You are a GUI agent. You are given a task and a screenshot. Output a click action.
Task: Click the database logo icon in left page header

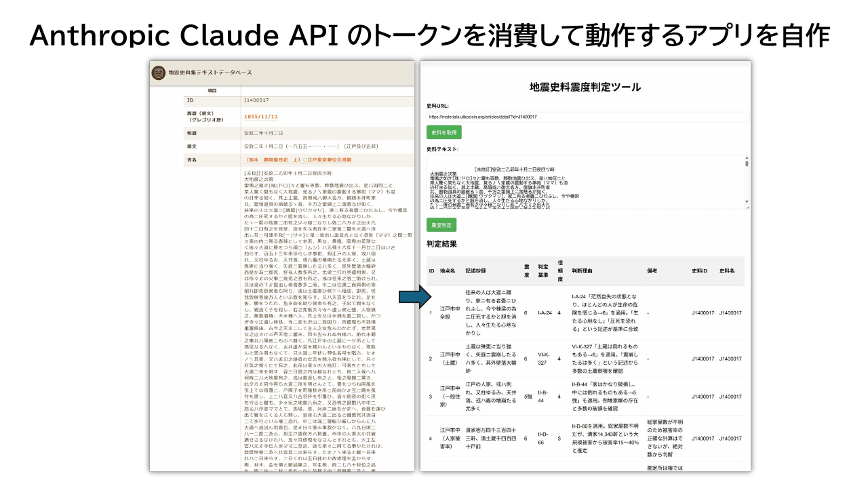click(x=158, y=72)
